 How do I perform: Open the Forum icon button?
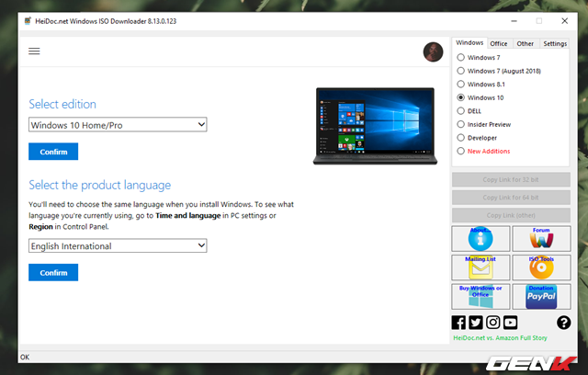point(541,238)
